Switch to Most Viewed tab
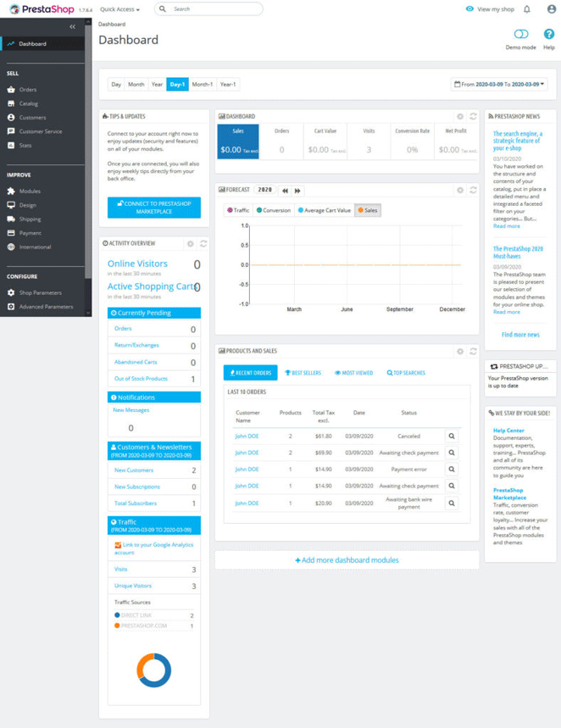561x728 pixels. click(354, 373)
